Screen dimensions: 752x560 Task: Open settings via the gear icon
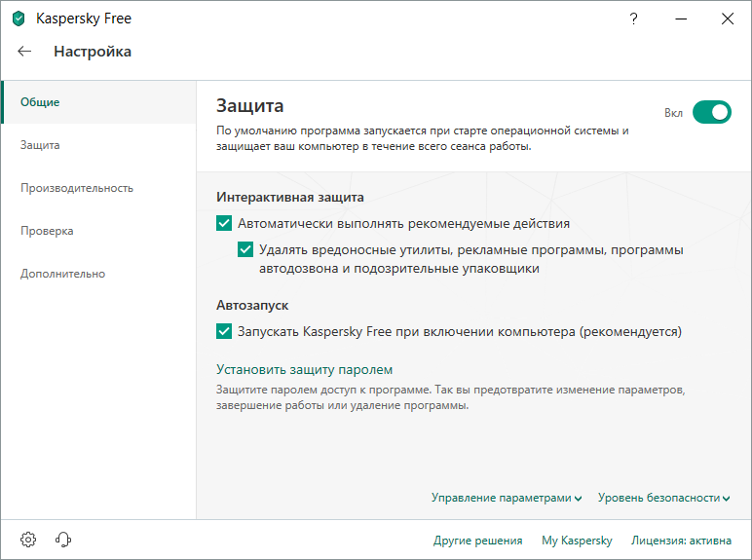28,540
